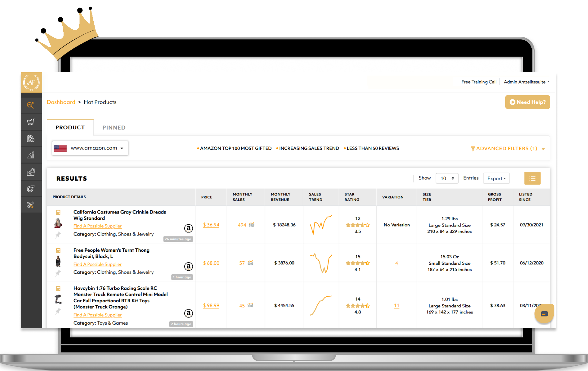
Task: Click the $ 36.94 price link
Action: point(211,225)
